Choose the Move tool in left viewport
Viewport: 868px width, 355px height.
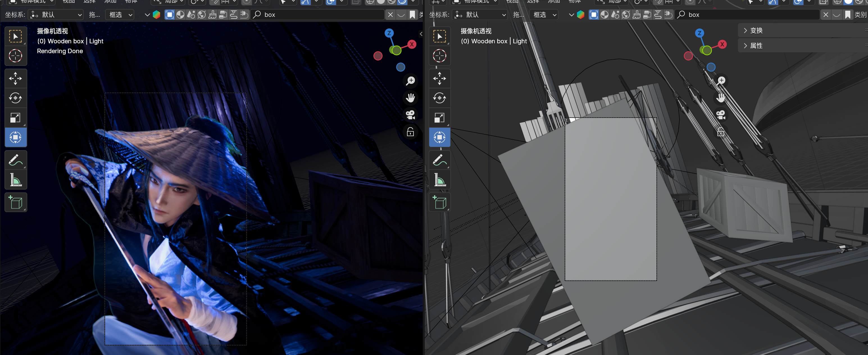pyautogui.click(x=15, y=78)
